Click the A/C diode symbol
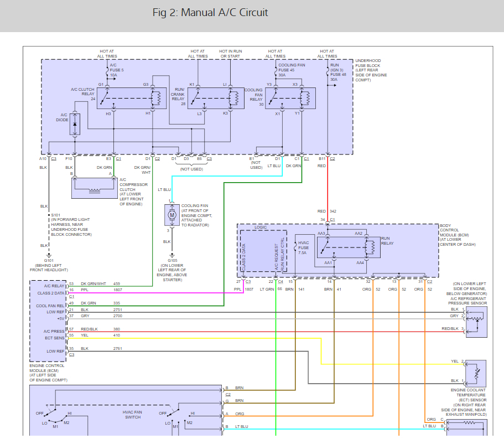The width and height of the screenshot is (504, 444). coord(75,124)
